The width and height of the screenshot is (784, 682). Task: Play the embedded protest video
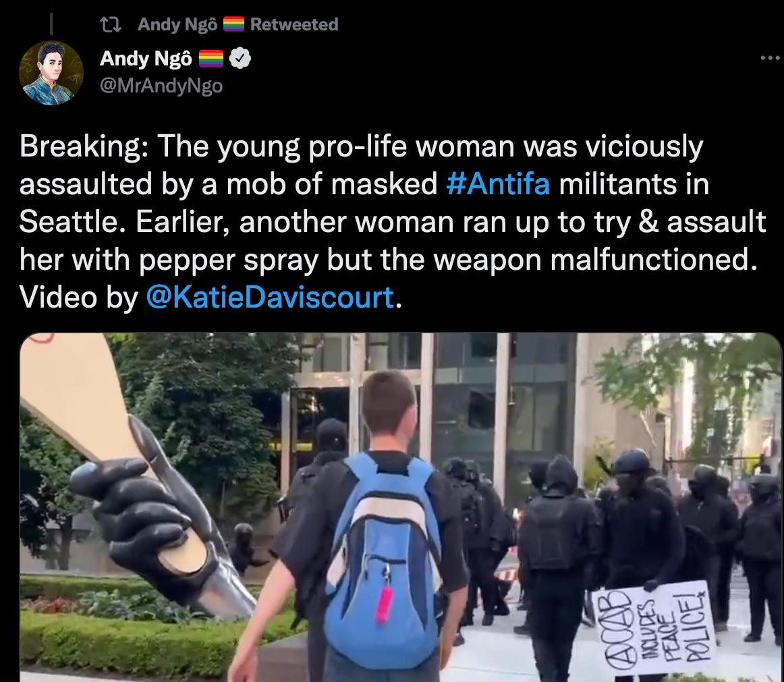pos(401,507)
